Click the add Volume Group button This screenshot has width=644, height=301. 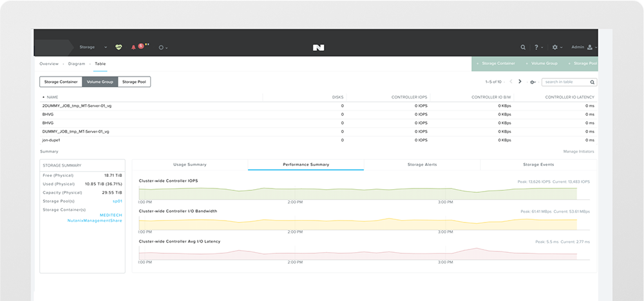pyautogui.click(x=542, y=64)
